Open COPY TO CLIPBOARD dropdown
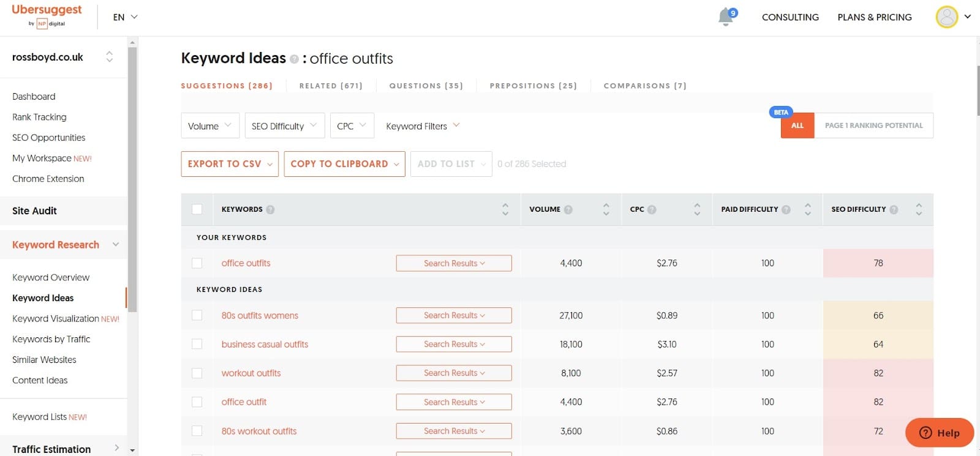This screenshot has height=456, width=980. click(344, 164)
